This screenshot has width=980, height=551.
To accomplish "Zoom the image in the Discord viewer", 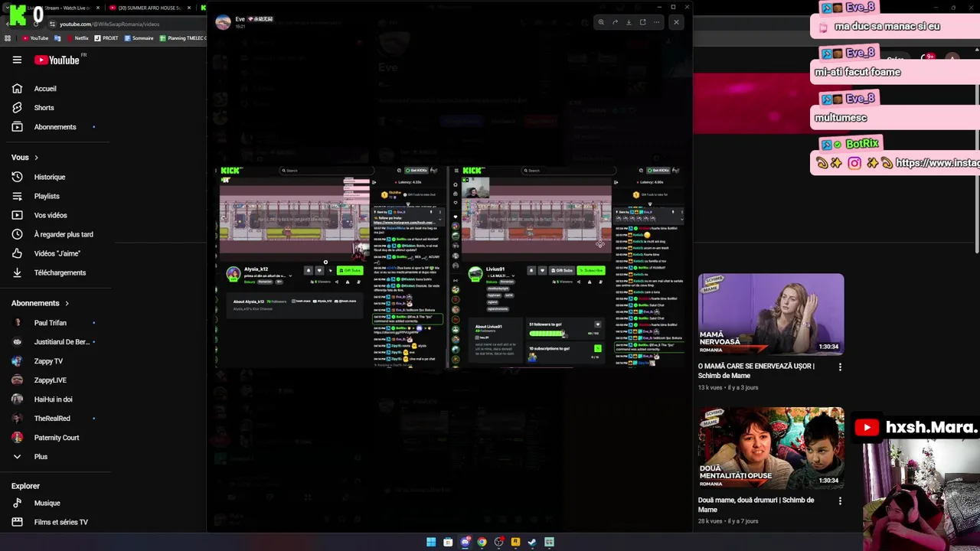I will click(601, 22).
